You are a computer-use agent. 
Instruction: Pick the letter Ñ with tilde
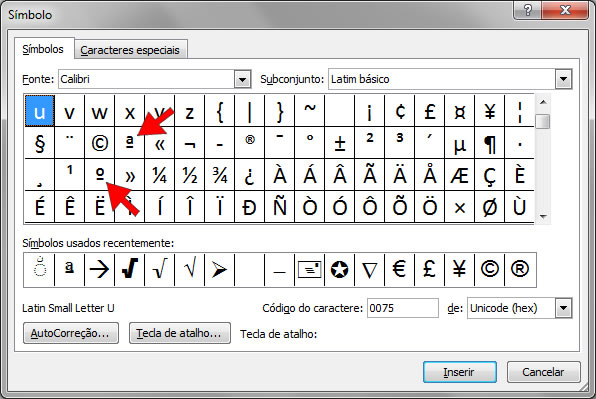pyautogui.click(x=280, y=207)
